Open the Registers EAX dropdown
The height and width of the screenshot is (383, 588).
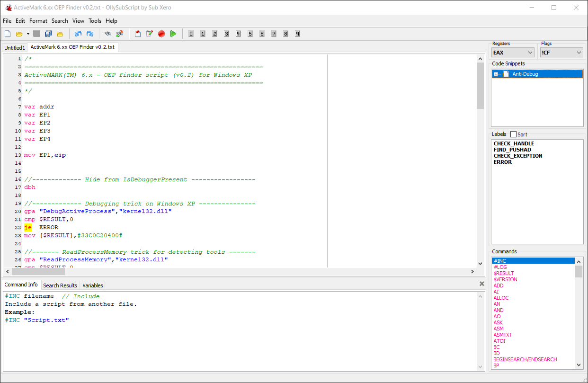coord(513,53)
